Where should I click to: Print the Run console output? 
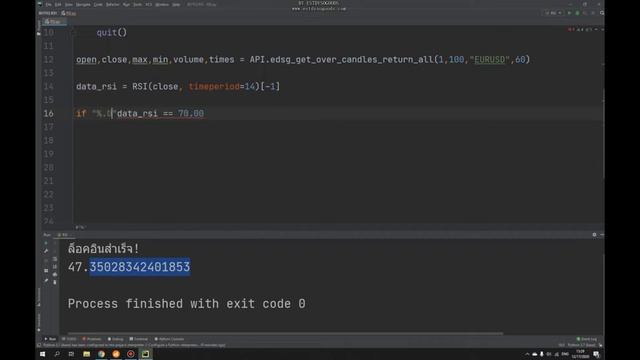[55, 274]
